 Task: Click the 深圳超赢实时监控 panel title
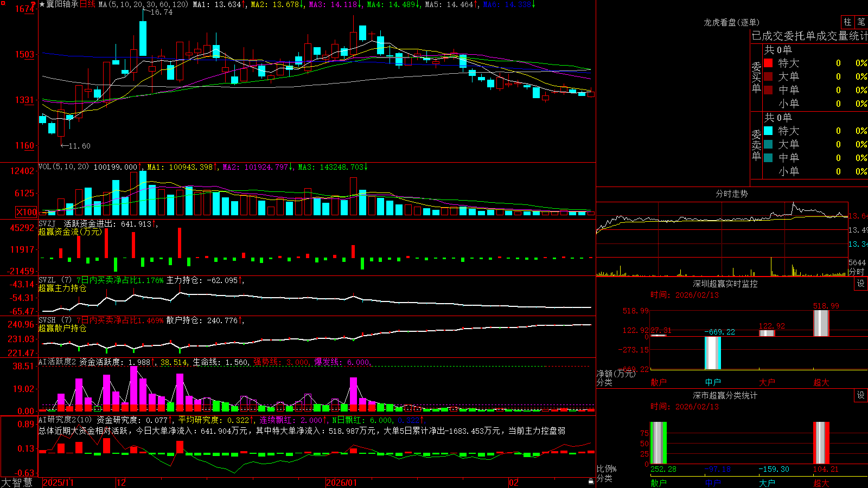pos(725,284)
